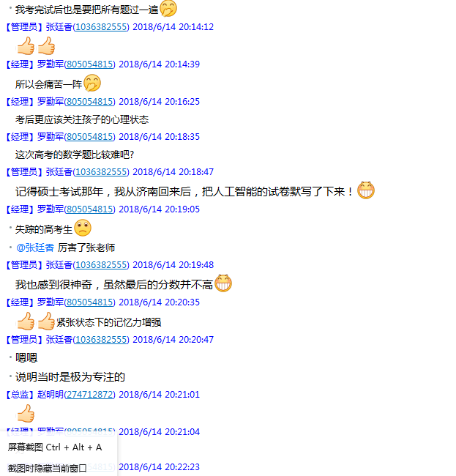The image size is (456, 476).
Task: Click the shy emoji after 所以会痛苦一阵
Action: (x=92, y=83)
